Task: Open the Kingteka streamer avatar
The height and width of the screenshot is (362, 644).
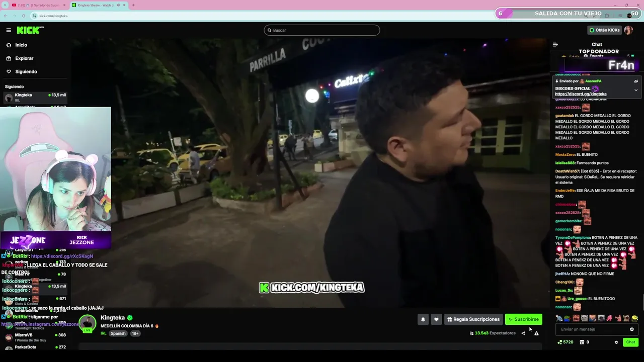Action: click(88, 323)
